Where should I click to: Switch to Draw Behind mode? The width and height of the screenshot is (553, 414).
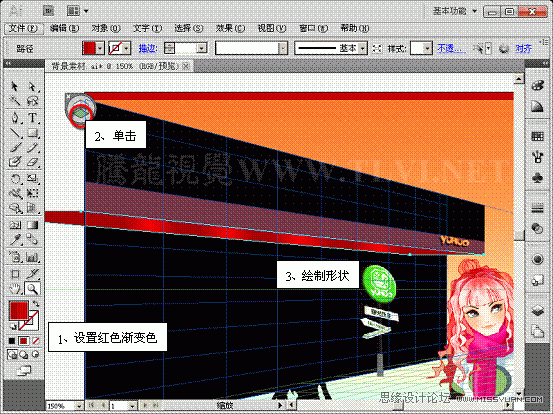pos(24,354)
